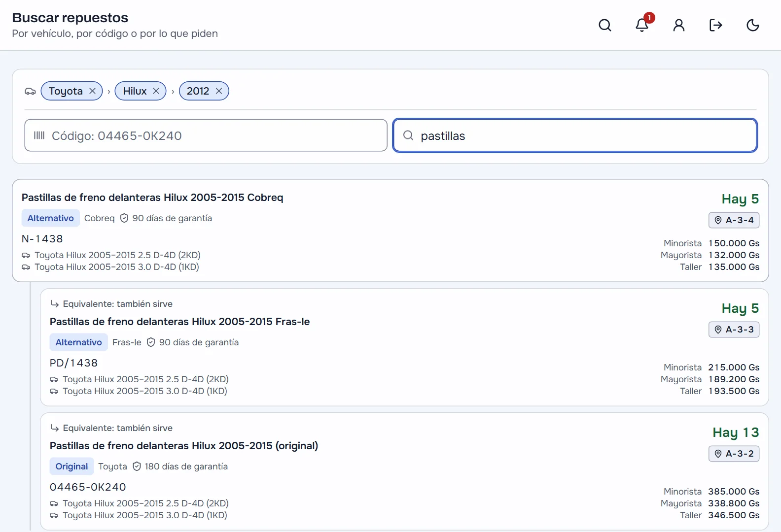The image size is (781, 532).
Task: Remove the Hilux filter chip
Action: pos(156,91)
